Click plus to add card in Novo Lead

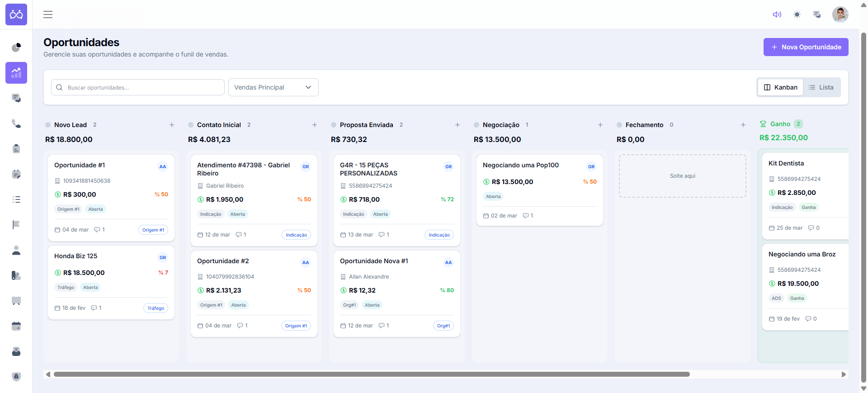tap(172, 125)
